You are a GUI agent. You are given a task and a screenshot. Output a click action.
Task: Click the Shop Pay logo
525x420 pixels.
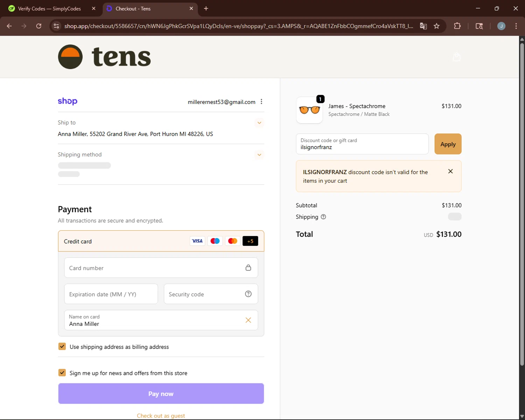tap(68, 101)
